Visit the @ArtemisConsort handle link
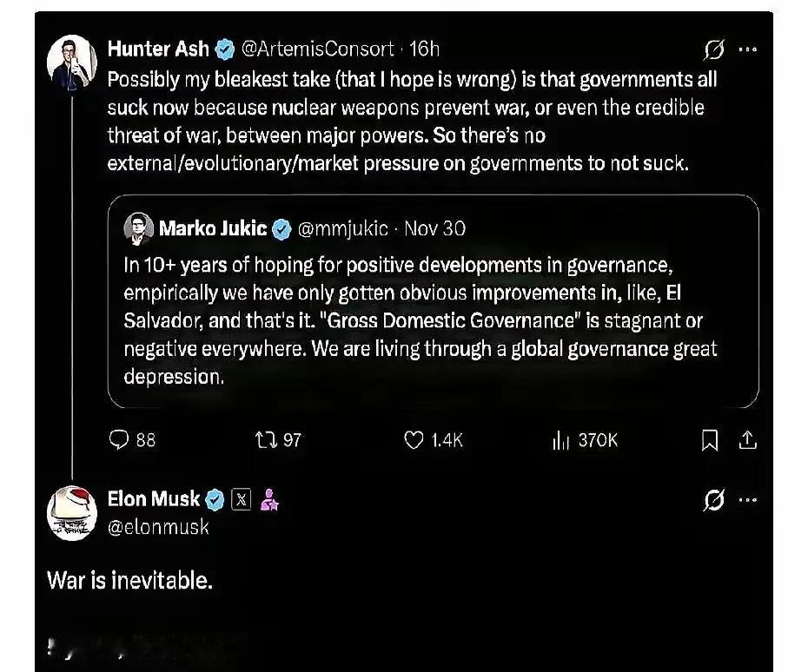 316,49
